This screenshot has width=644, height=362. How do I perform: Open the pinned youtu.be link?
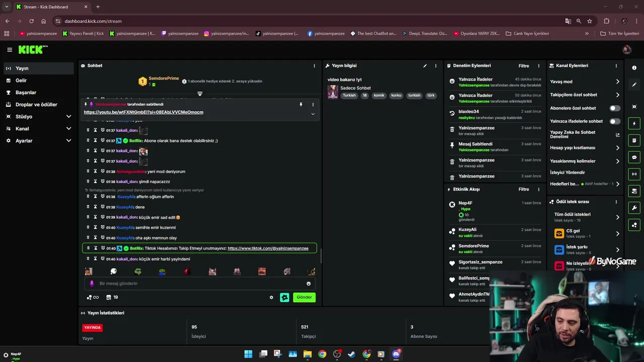pyautogui.click(x=143, y=112)
